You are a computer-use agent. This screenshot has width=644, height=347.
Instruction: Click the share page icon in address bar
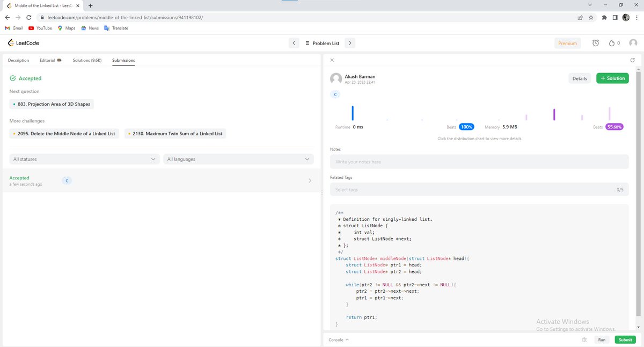pyautogui.click(x=580, y=17)
